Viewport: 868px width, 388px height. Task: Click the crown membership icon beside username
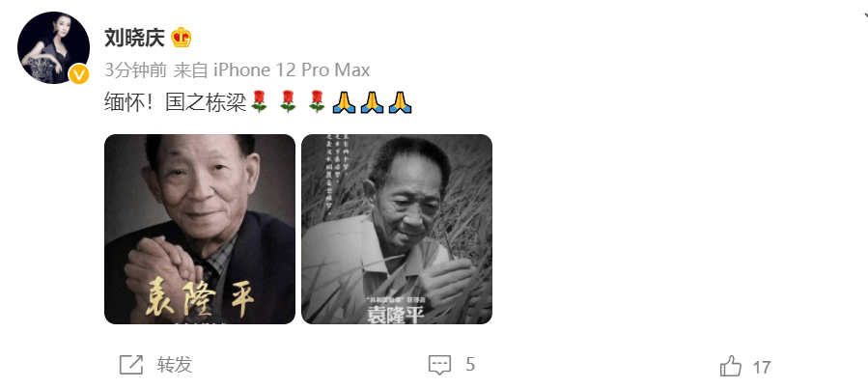click(181, 39)
